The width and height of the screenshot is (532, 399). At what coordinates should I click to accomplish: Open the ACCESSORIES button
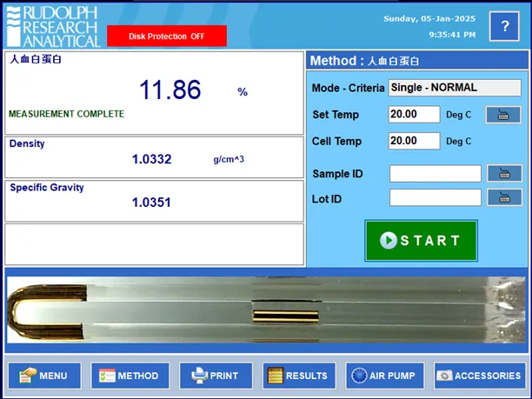coord(480,376)
